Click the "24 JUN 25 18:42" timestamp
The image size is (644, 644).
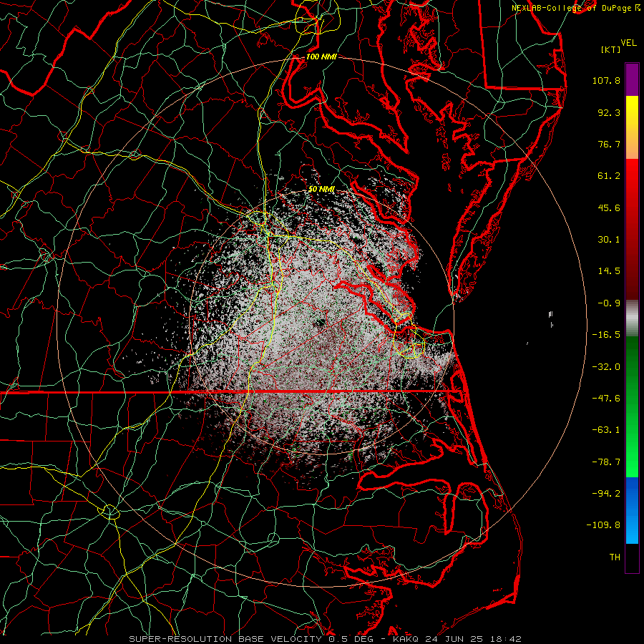473,639
